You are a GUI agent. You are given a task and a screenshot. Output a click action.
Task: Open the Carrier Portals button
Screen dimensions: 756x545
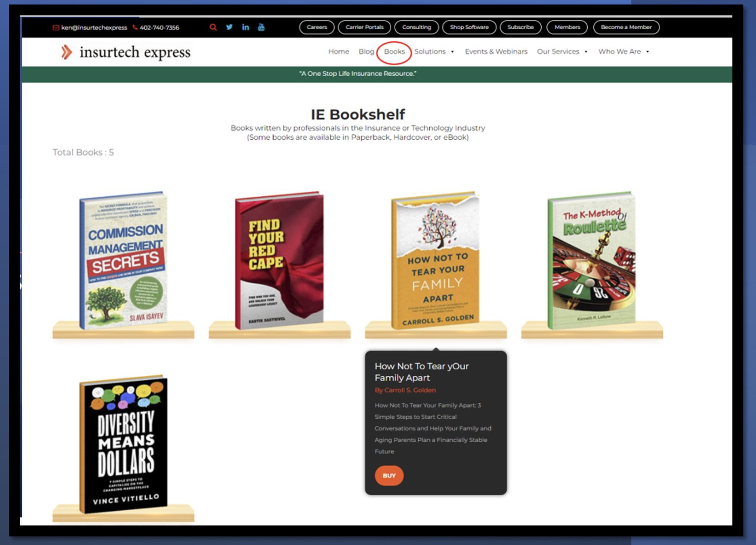[364, 27]
